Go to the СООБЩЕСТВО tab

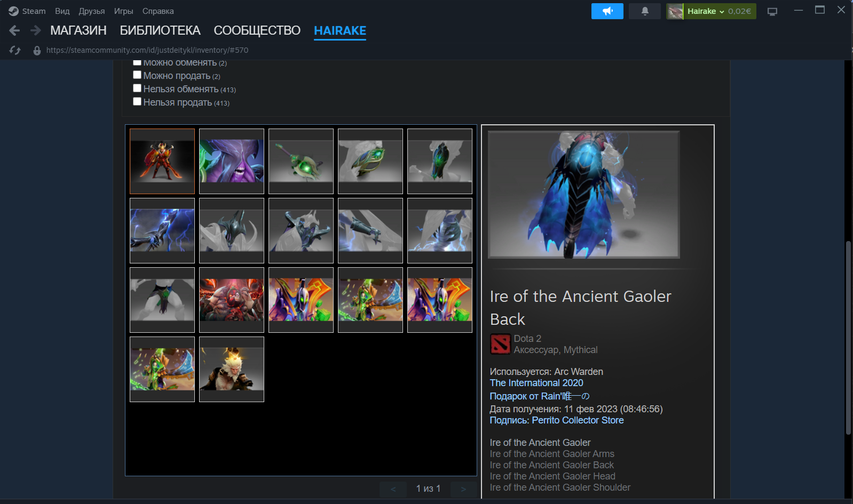[x=257, y=30]
